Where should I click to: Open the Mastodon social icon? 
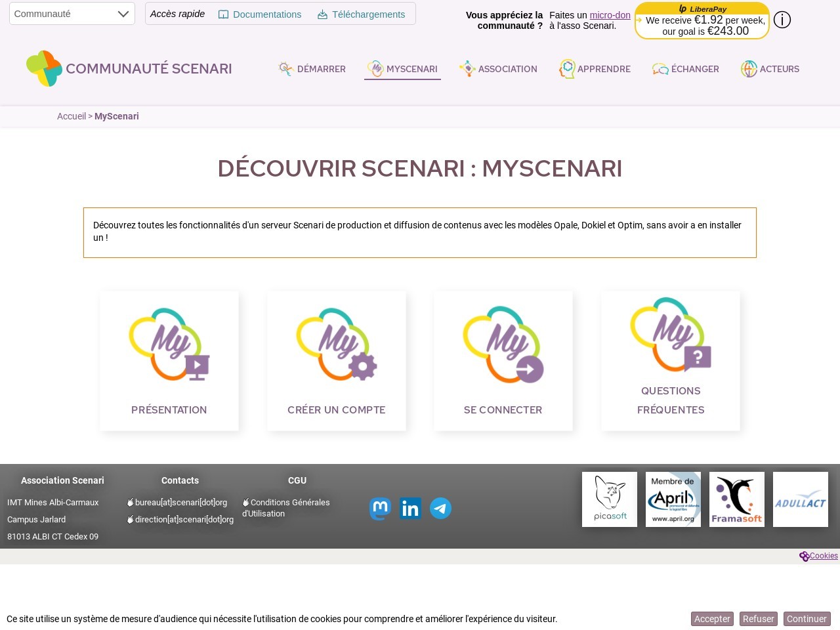click(x=381, y=509)
